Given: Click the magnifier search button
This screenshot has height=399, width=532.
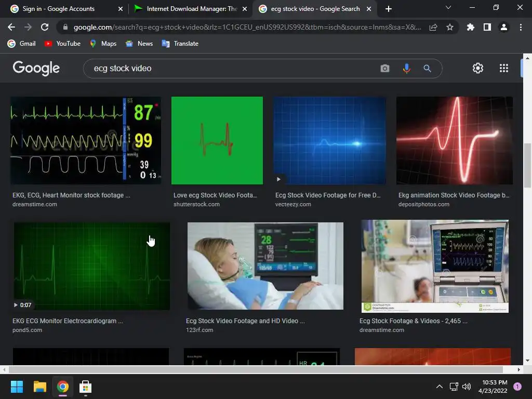Looking at the screenshot, I should pyautogui.click(x=428, y=69).
